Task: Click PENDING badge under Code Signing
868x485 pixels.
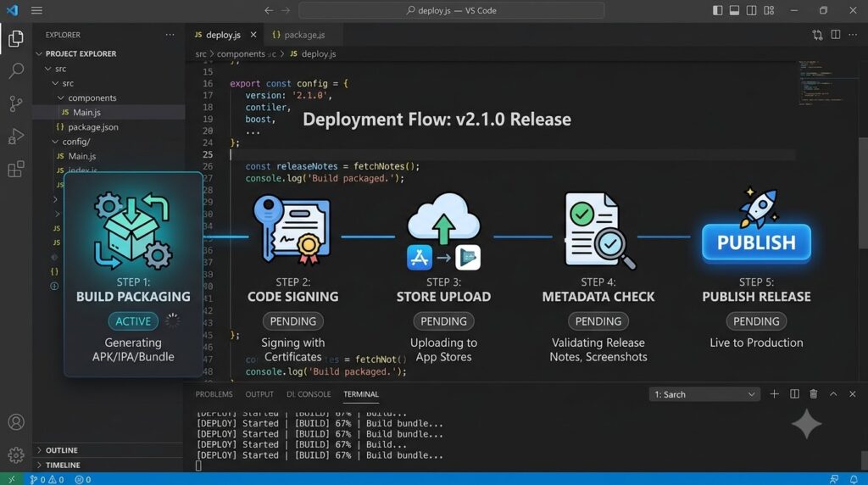Action: pyautogui.click(x=292, y=321)
